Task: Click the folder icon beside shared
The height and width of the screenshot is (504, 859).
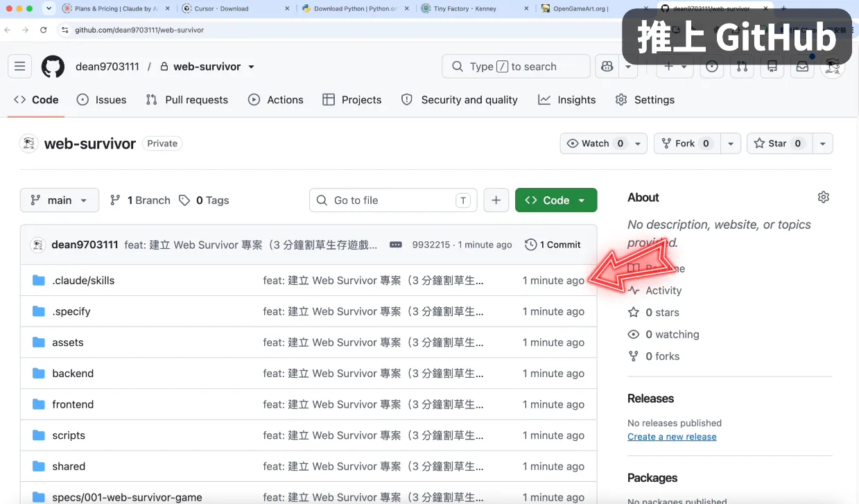Action: tap(39, 467)
